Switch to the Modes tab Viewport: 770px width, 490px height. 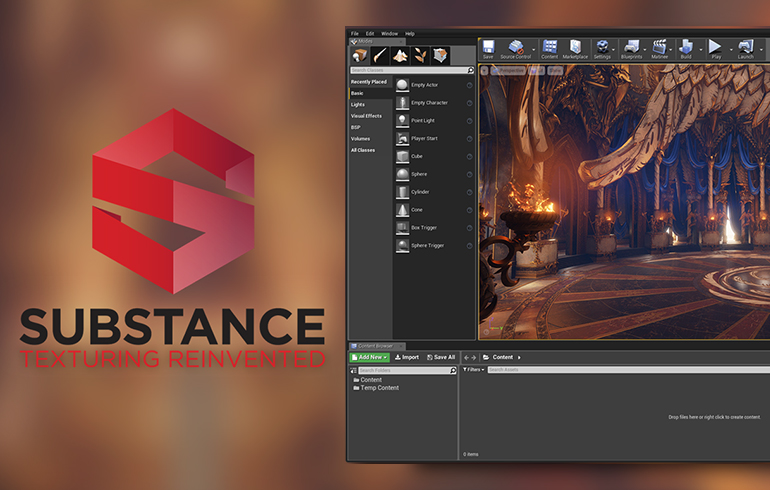[377, 42]
